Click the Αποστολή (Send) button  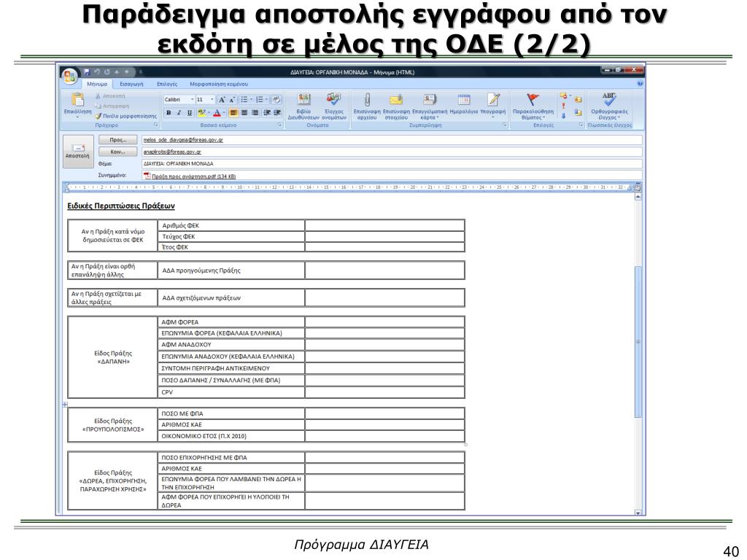coord(78,152)
